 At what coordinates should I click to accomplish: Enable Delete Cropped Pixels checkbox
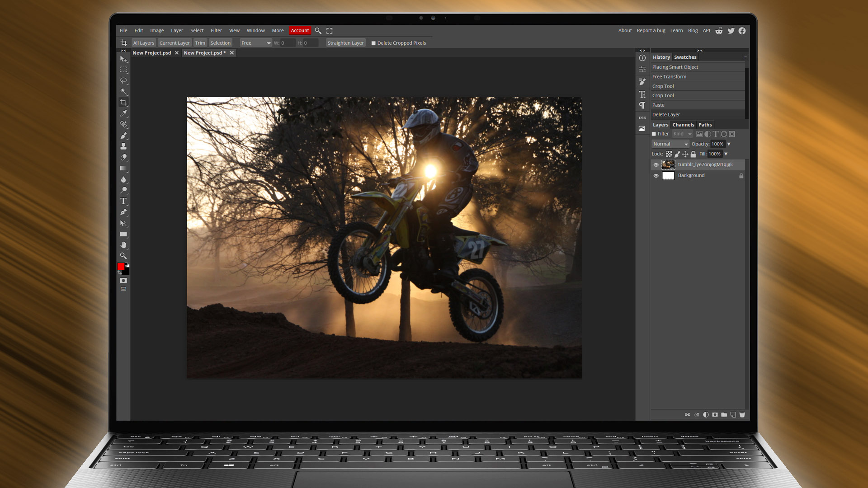pos(374,43)
